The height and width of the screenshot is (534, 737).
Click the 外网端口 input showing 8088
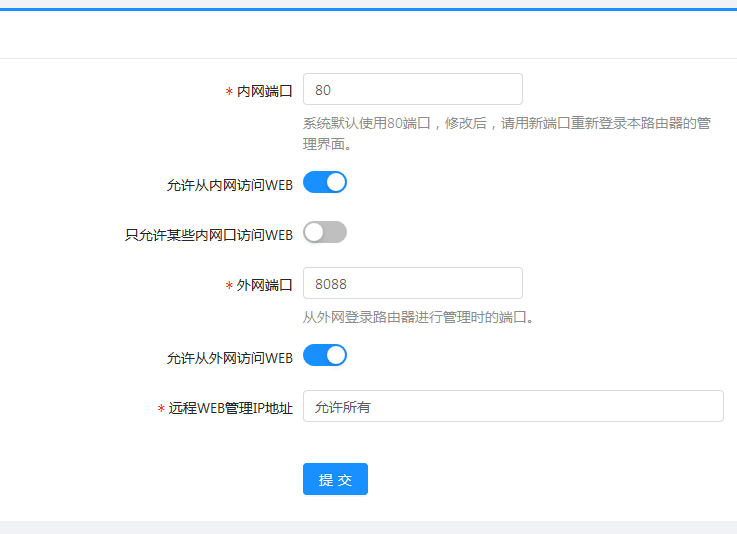tap(412, 283)
